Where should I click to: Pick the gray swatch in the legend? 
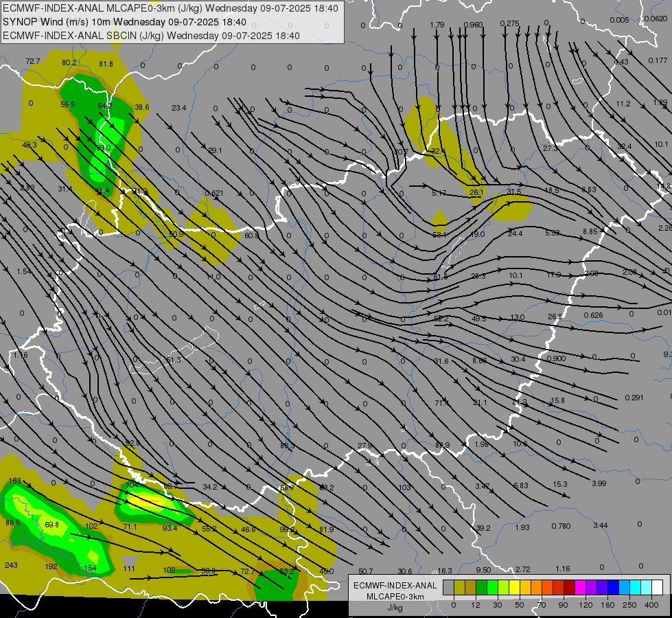click(448, 587)
